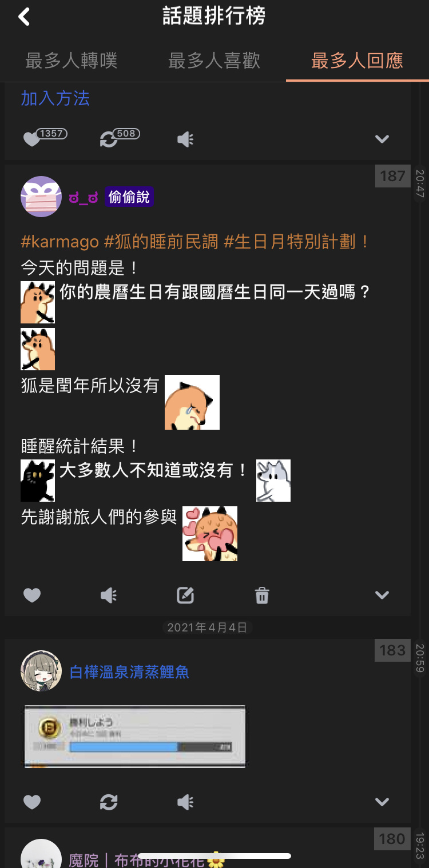Like the post with 1357 likes
Viewport: 429px width, 868px height.
[32, 139]
